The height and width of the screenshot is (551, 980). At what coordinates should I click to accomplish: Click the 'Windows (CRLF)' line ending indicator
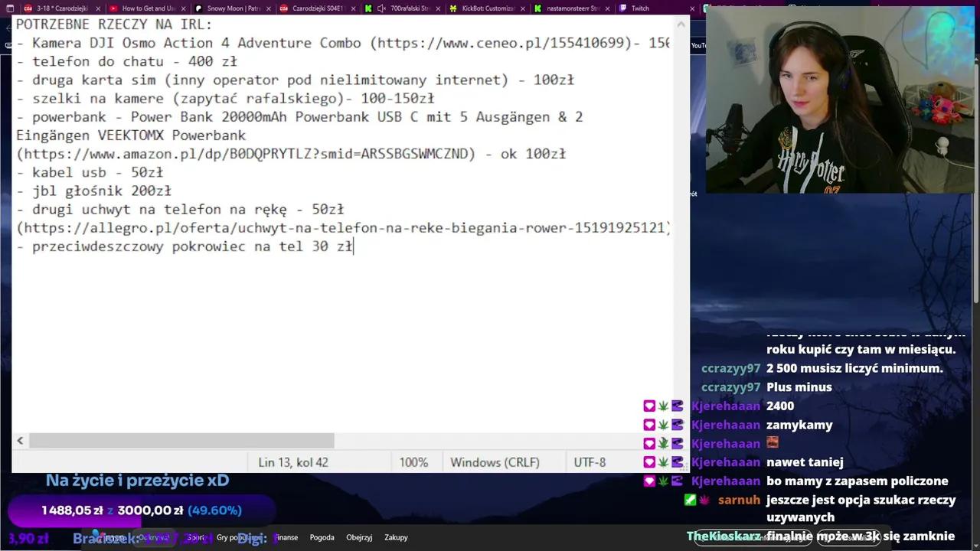point(495,462)
